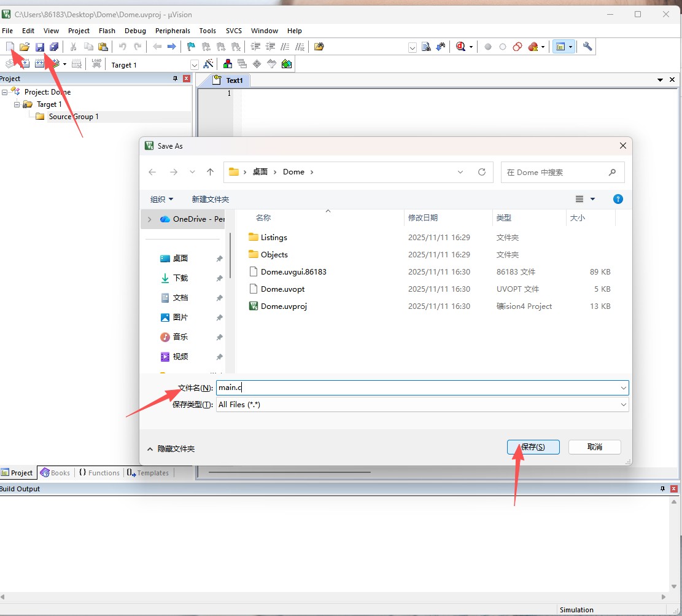Expand the 保存类型 All Files dropdown
Viewport: 682px width, 616px height.
pyautogui.click(x=623, y=405)
